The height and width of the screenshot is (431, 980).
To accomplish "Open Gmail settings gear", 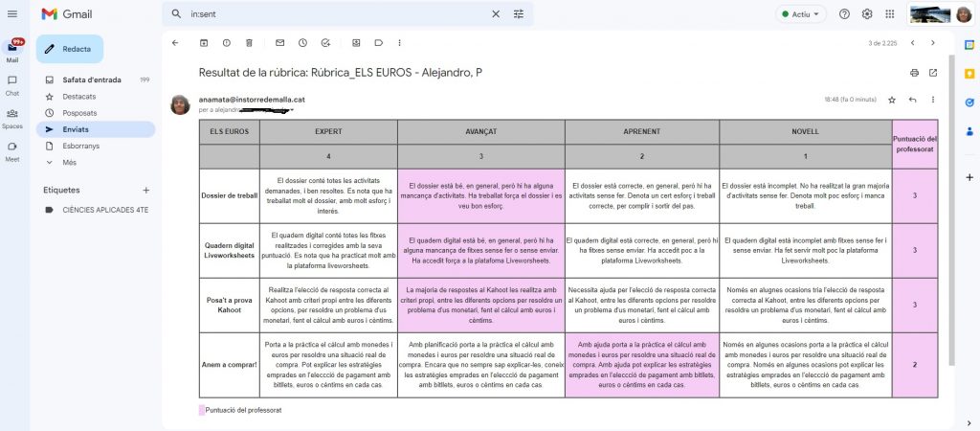I will tap(867, 14).
